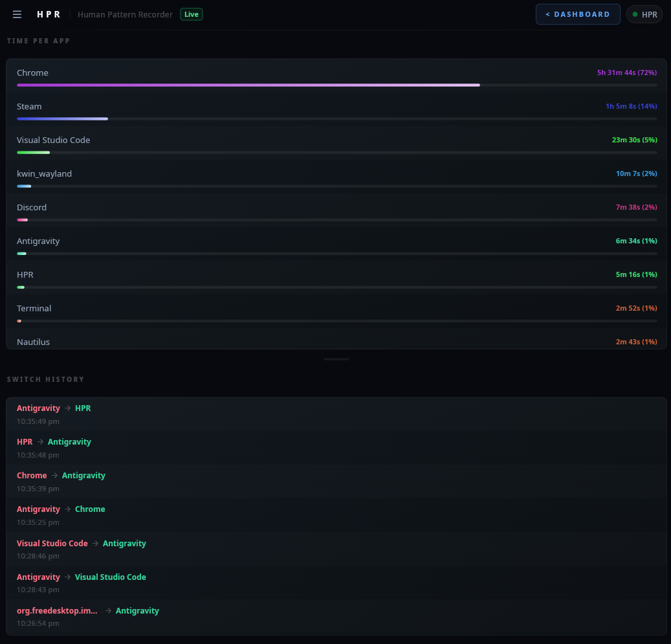Click the 5m 16s (1%) value
Image resolution: width=671 pixels, height=644 pixels.
[636, 274]
